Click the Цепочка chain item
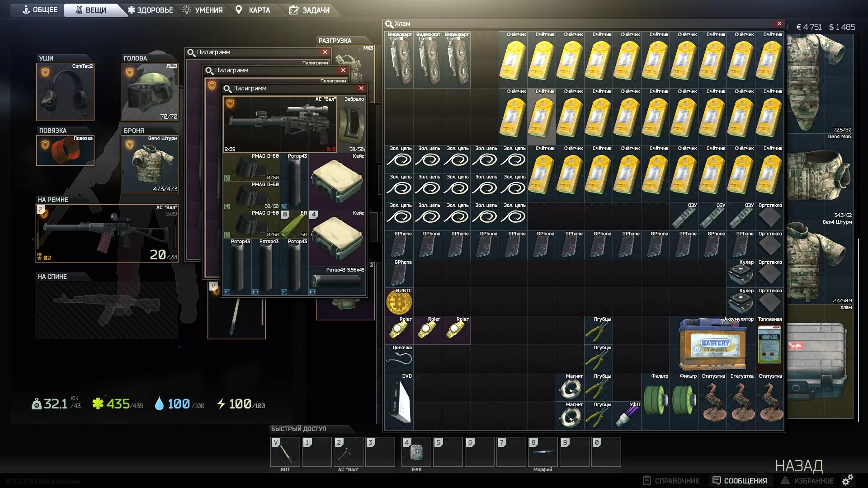 399,359
